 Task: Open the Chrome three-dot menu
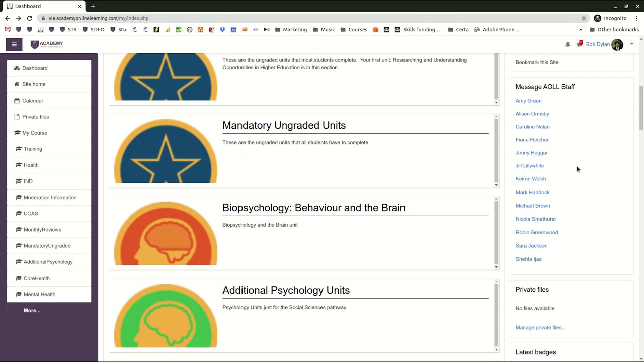pyautogui.click(x=636, y=18)
